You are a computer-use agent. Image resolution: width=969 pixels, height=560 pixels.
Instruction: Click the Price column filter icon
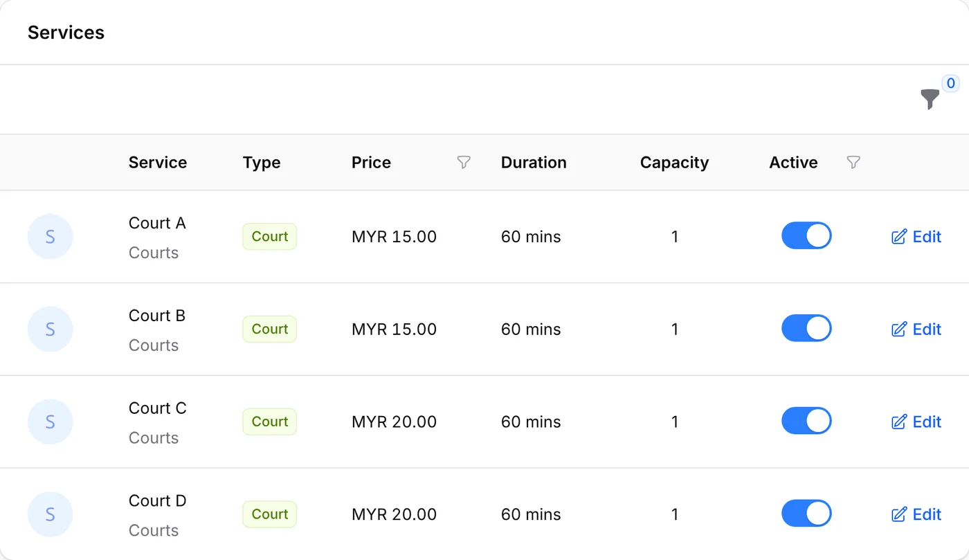pyautogui.click(x=464, y=163)
